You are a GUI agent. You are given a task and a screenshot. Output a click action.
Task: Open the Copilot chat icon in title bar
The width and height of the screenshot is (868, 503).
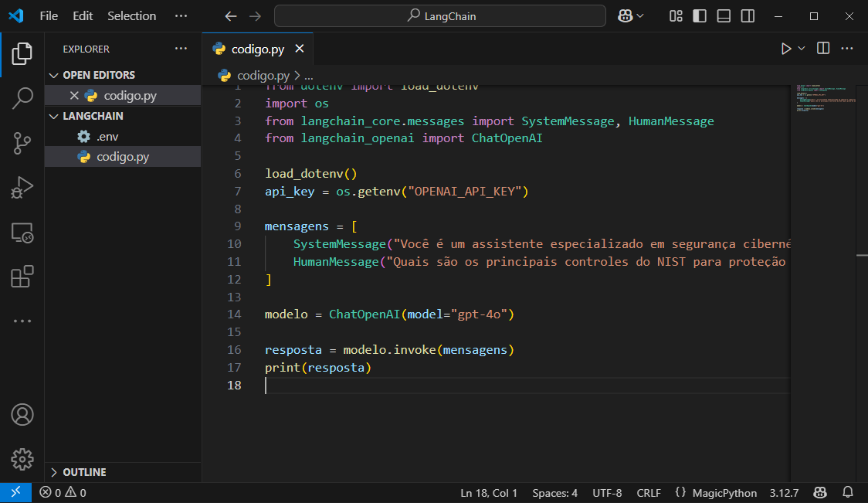pos(626,16)
